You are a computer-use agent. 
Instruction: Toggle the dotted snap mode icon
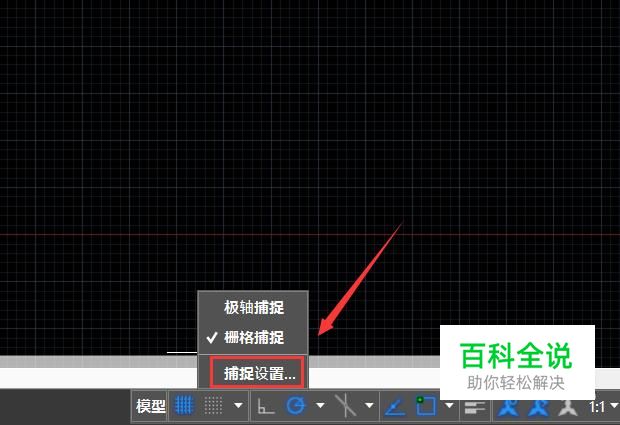214,405
